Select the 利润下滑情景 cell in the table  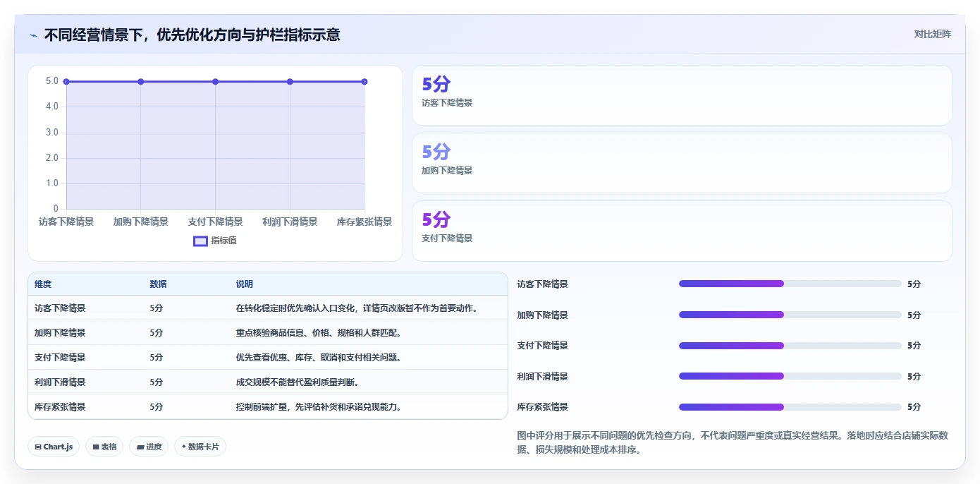tap(60, 382)
